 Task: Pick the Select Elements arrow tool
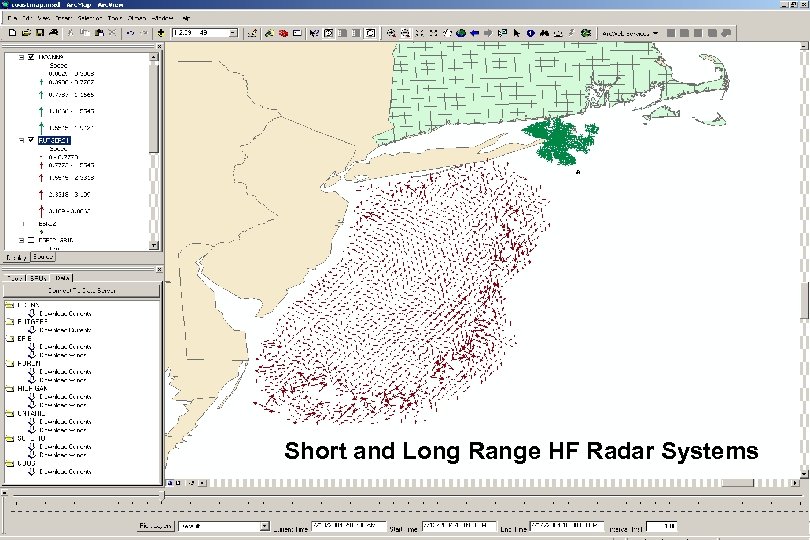[517, 33]
